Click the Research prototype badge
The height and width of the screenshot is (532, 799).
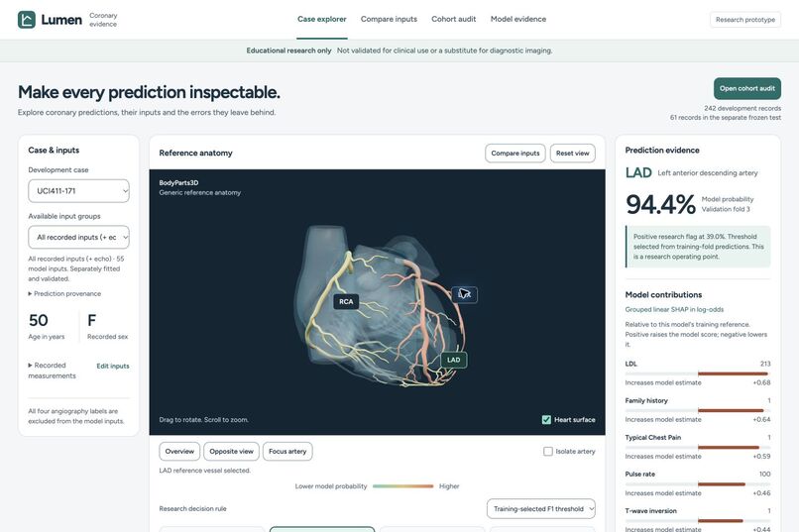click(x=745, y=20)
